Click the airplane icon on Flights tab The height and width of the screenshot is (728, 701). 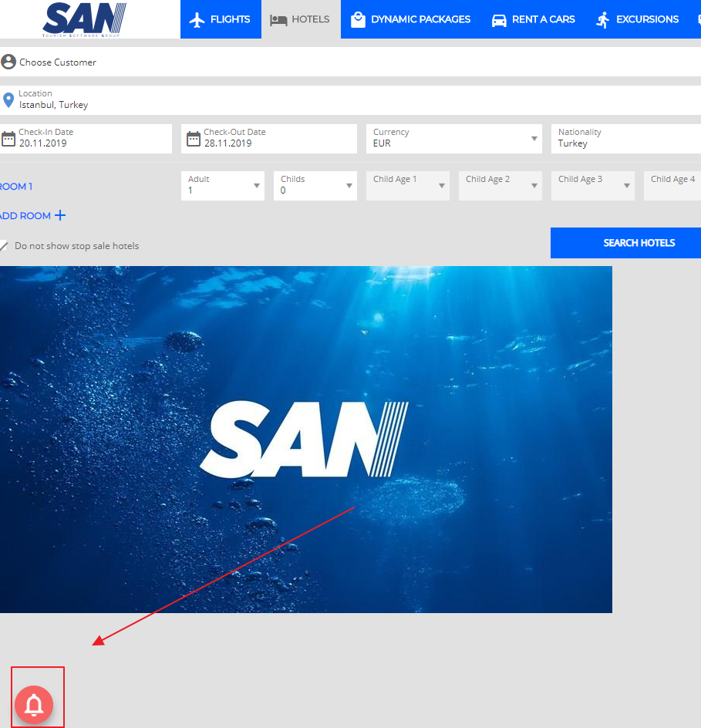pos(197,20)
